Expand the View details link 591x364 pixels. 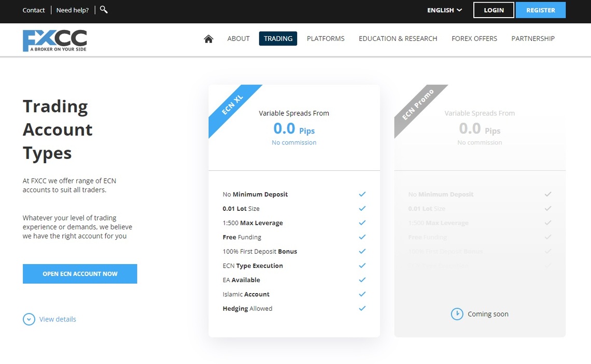(x=58, y=319)
